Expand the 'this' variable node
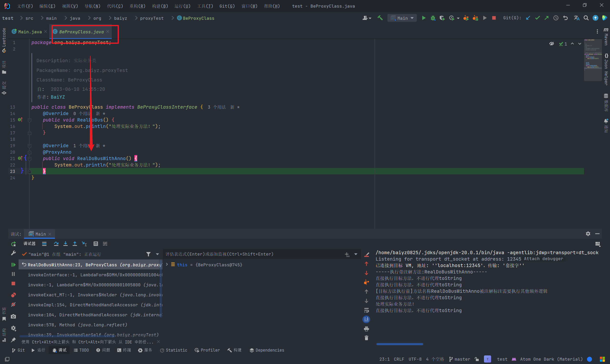Viewport: 610px width, 364px height. point(167,264)
